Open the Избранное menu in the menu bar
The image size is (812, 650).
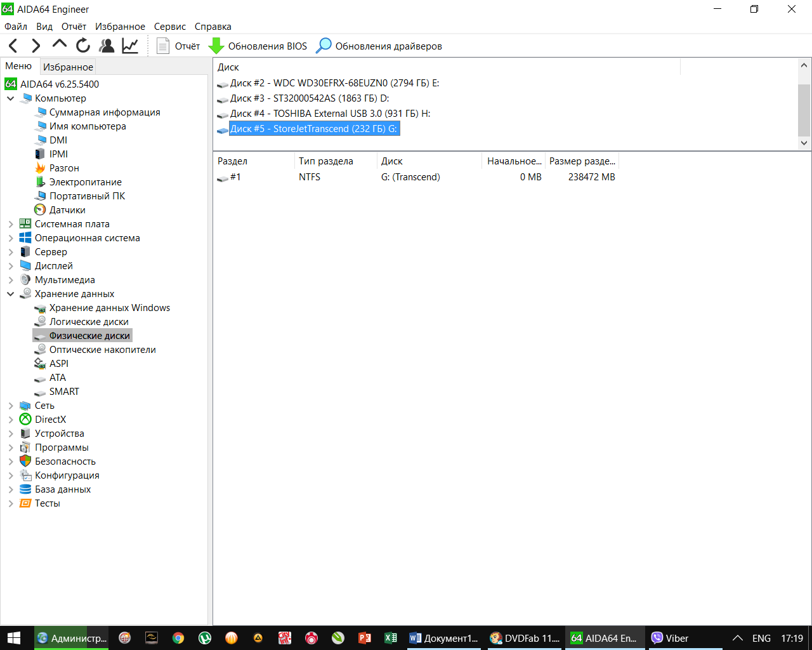click(x=120, y=27)
